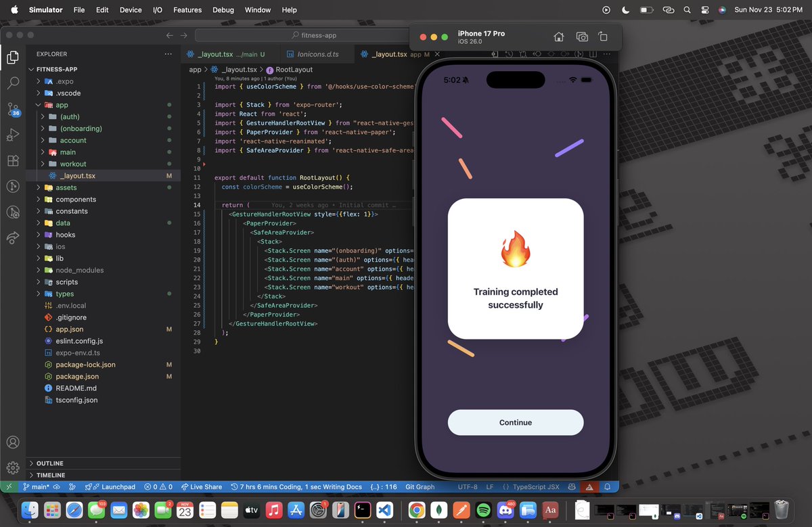Open Finder from the Dock

[30, 509]
